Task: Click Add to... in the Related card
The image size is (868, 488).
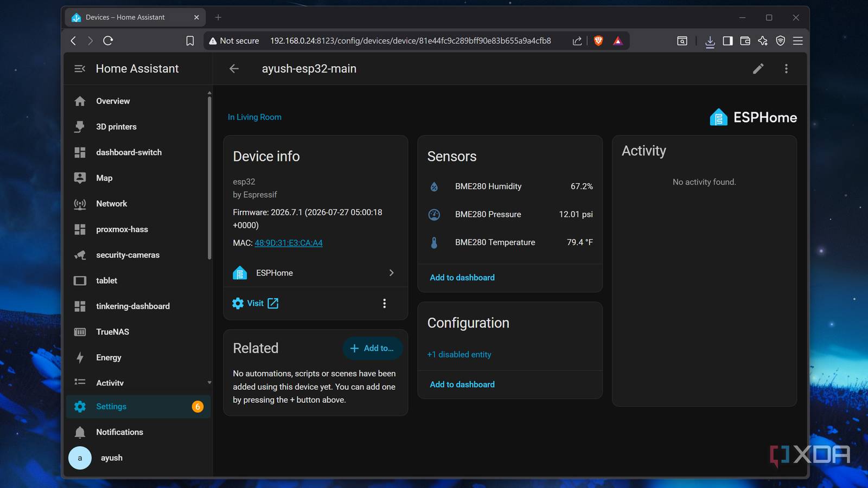Action: pyautogui.click(x=373, y=348)
